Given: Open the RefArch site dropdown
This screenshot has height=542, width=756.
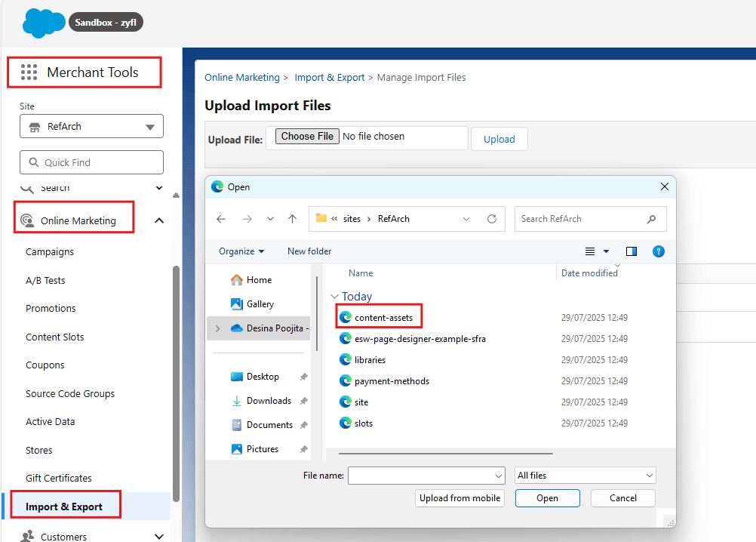Looking at the screenshot, I should click(91, 126).
